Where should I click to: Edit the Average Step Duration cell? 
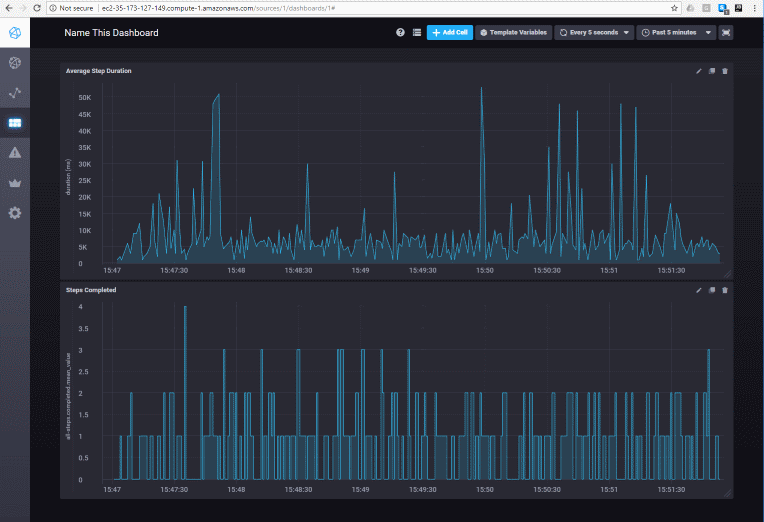pyautogui.click(x=699, y=71)
